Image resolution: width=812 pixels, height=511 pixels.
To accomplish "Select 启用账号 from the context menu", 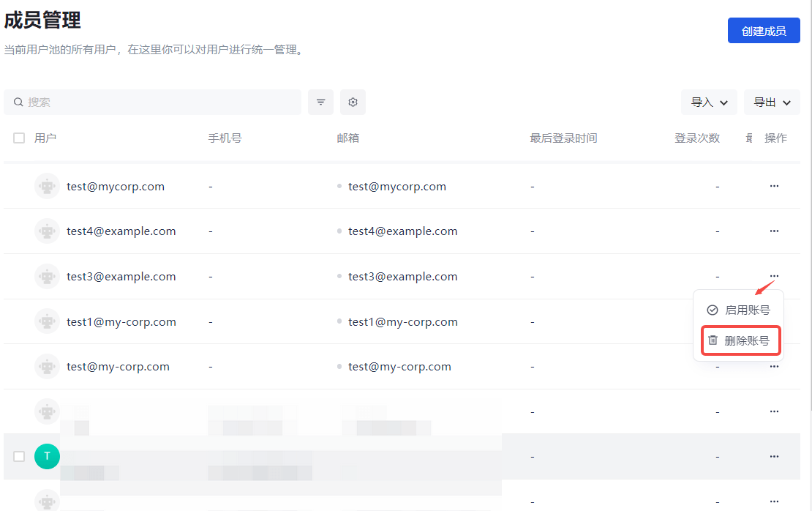I will point(739,310).
